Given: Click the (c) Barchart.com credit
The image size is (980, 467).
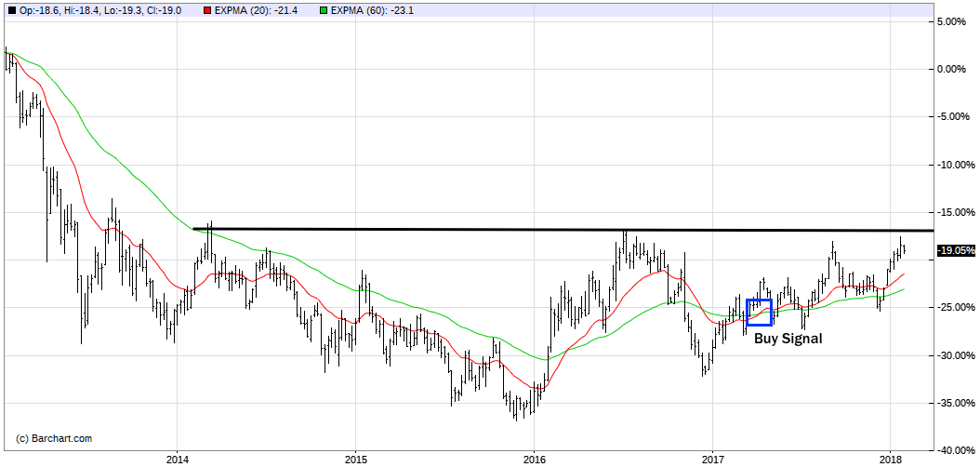Looking at the screenshot, I should 54,439.
